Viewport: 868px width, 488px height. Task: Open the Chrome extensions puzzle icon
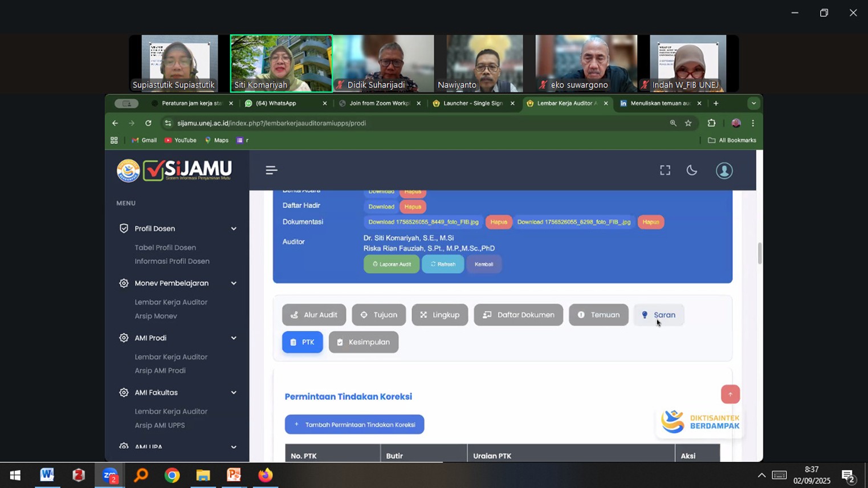point(711,123)
